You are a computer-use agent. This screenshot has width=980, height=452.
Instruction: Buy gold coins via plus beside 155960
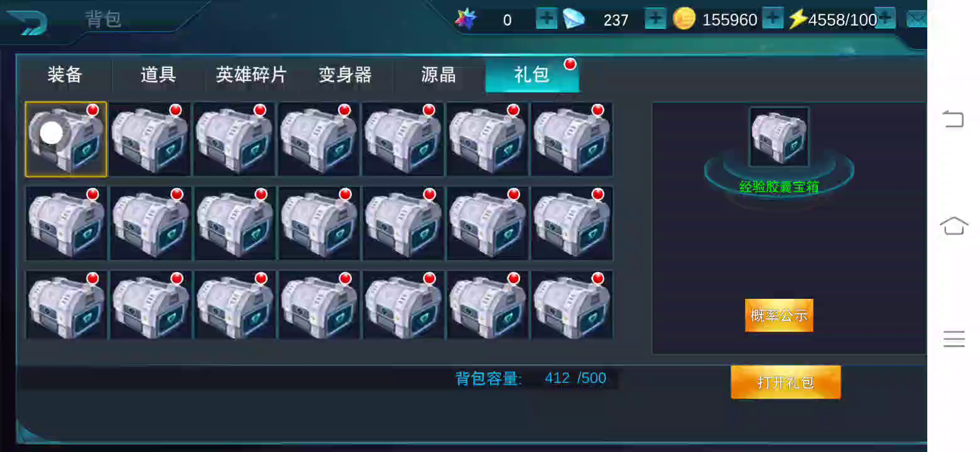point(773,19)
